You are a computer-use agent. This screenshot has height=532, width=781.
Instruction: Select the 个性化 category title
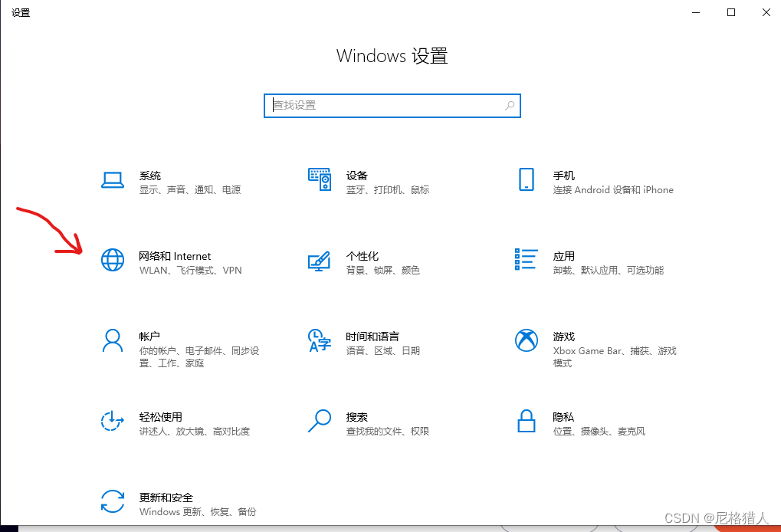(362, 256)
